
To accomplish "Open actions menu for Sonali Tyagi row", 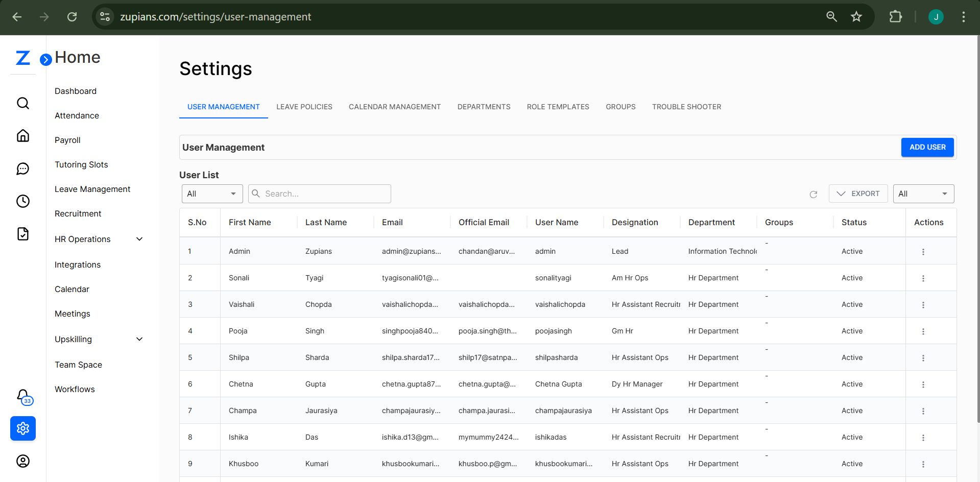I will [923, 278].
